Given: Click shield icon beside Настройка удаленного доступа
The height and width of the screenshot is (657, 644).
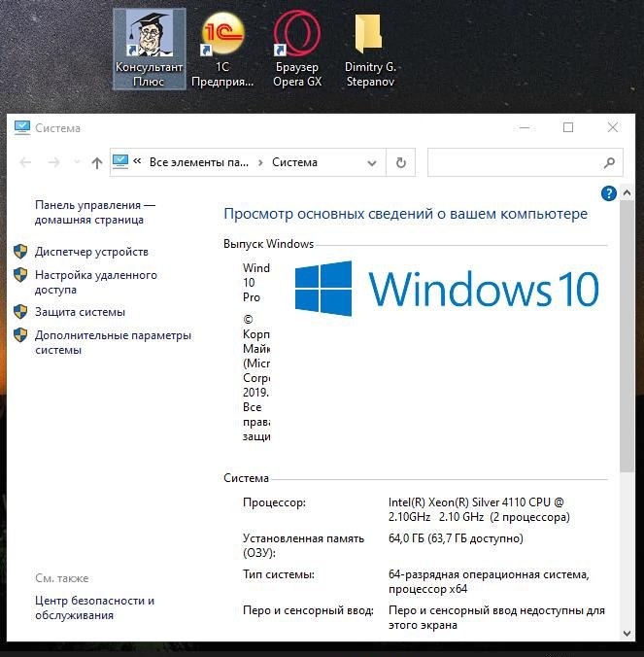Looking at the screenshot, I should click(20, 275).
